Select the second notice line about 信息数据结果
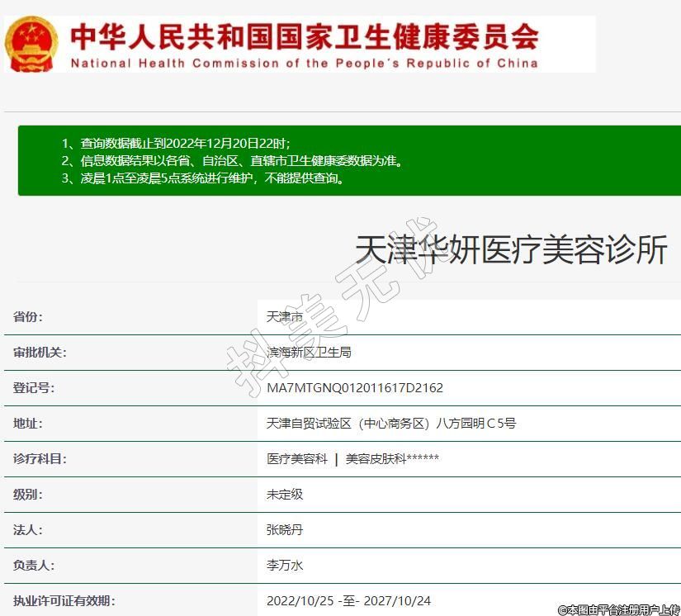681x616 pixels. click(x=231, y=161)
